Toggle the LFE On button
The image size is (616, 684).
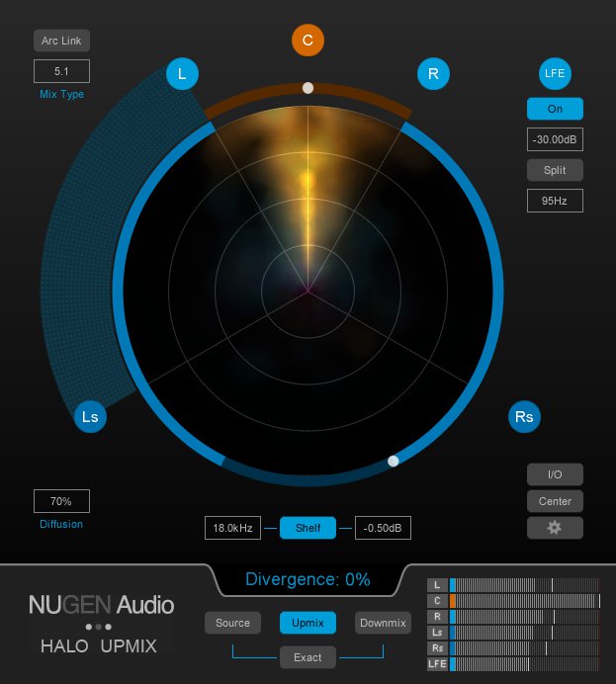(x=555, y=109)
